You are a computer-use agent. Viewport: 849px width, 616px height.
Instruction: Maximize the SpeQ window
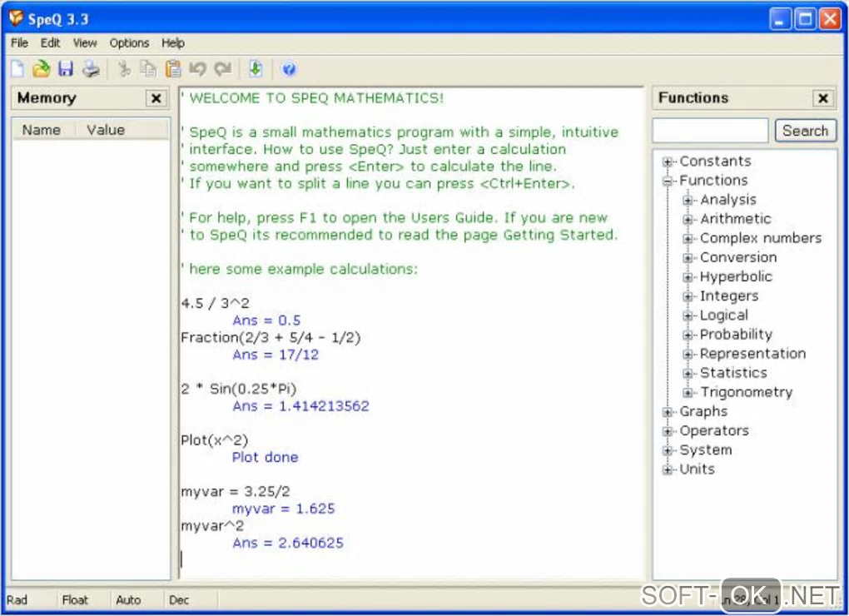[x=805, y=19]
